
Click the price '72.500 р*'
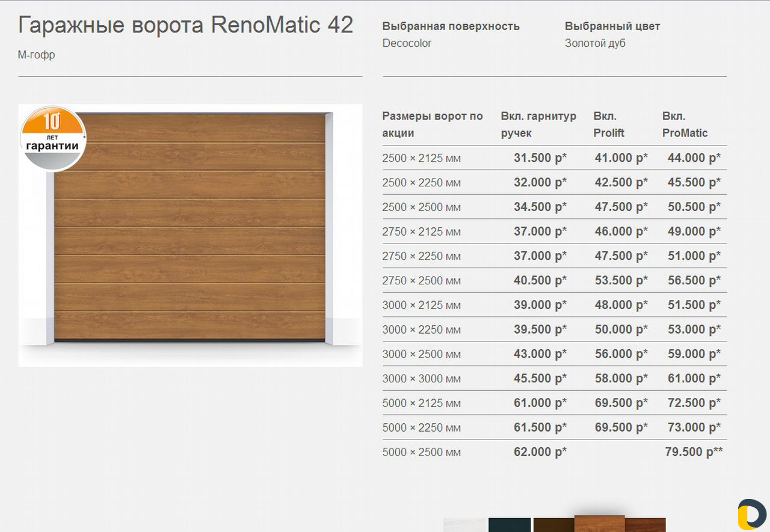tap(694, 403)
